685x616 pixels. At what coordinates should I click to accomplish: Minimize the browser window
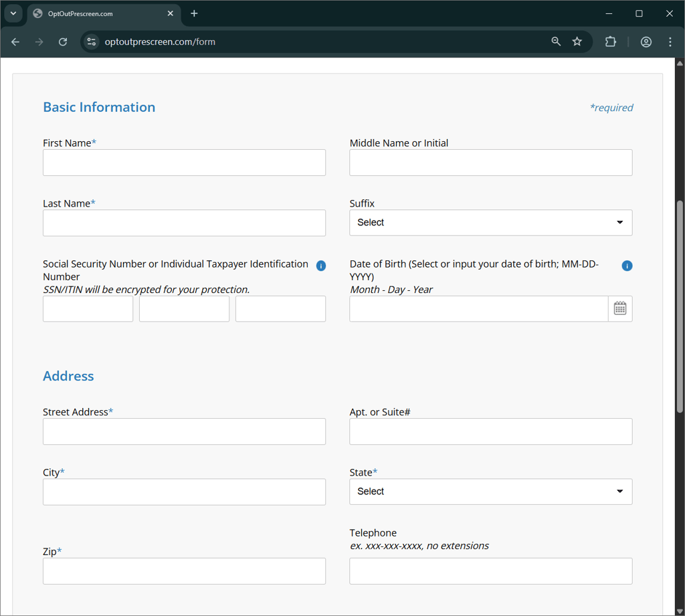click(609, 13)
